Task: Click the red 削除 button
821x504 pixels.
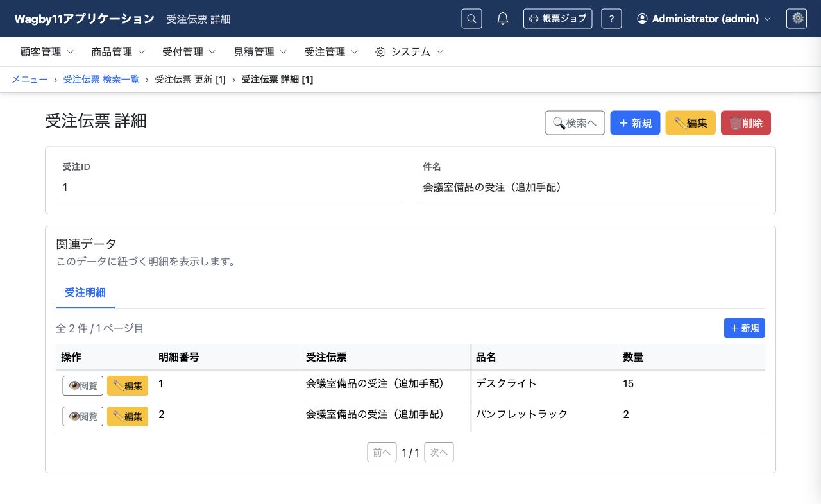Action: pyautogui.click(x=746, y=123)
